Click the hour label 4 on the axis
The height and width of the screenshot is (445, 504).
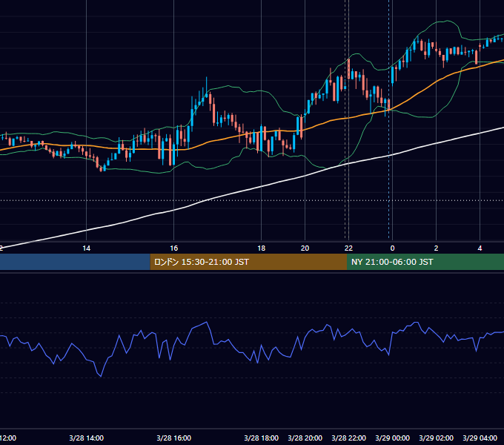click(x=480, y=248)
